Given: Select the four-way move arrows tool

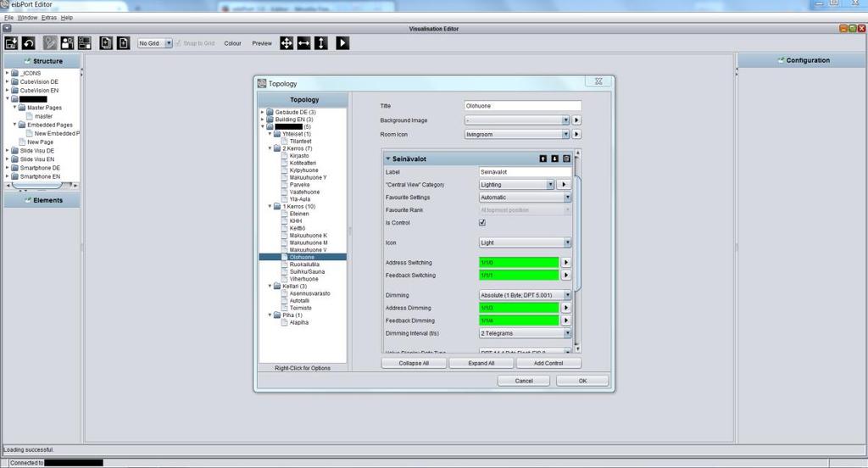Looking at the screenshot, I should (287, 43).
